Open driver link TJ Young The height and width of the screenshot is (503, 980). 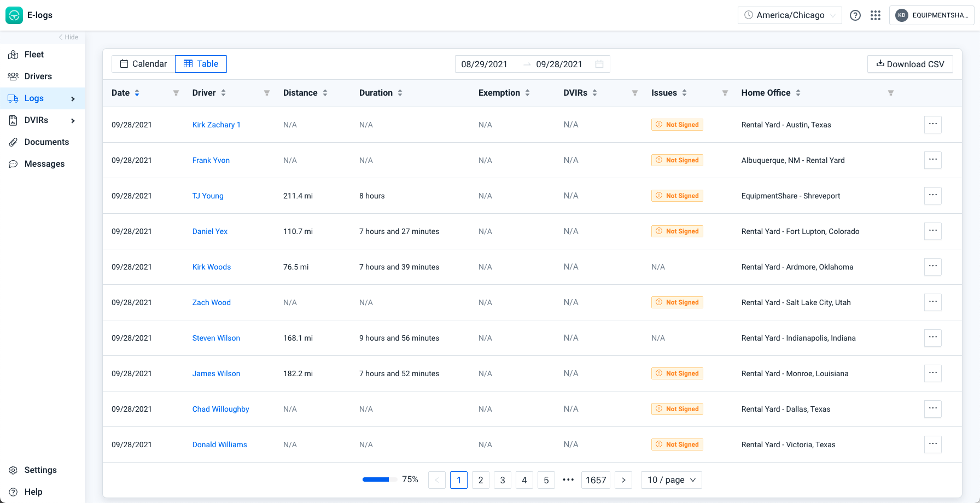208,196
